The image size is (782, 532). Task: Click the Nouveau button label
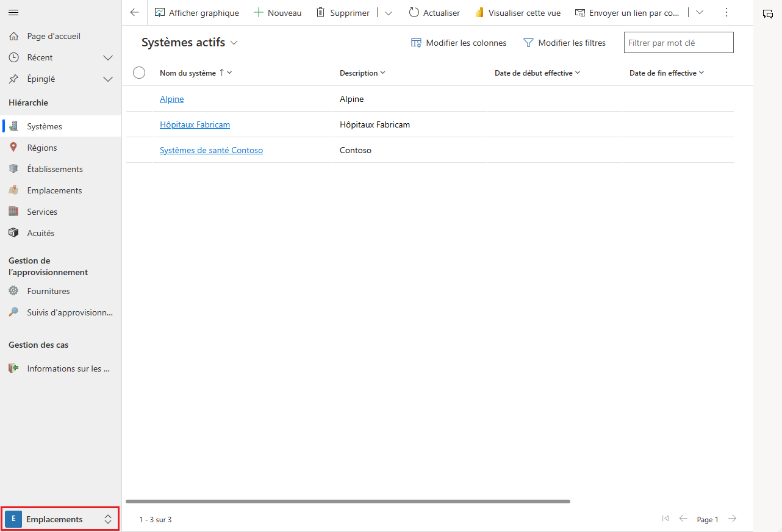click(284, 13)
